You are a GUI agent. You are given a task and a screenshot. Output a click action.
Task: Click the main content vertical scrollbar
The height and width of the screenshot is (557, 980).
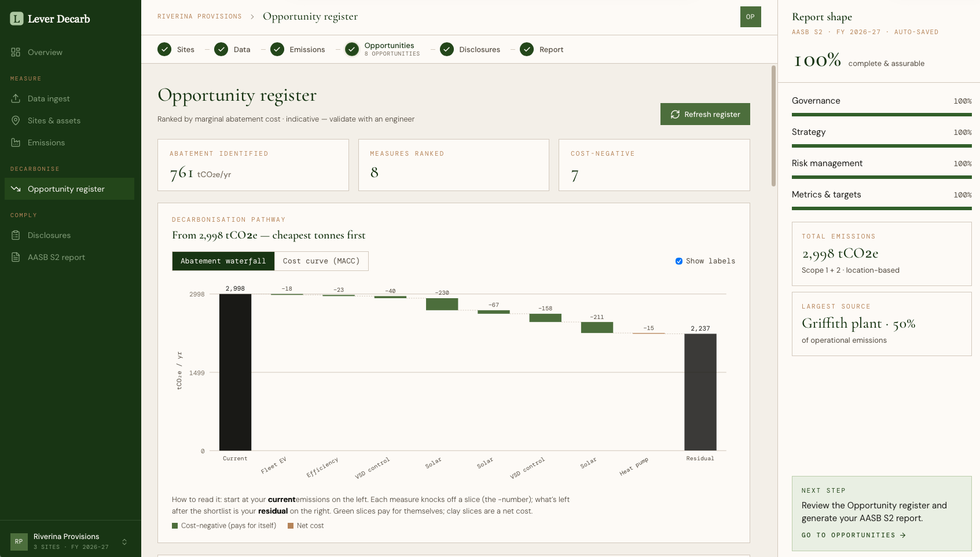(773, 126)
